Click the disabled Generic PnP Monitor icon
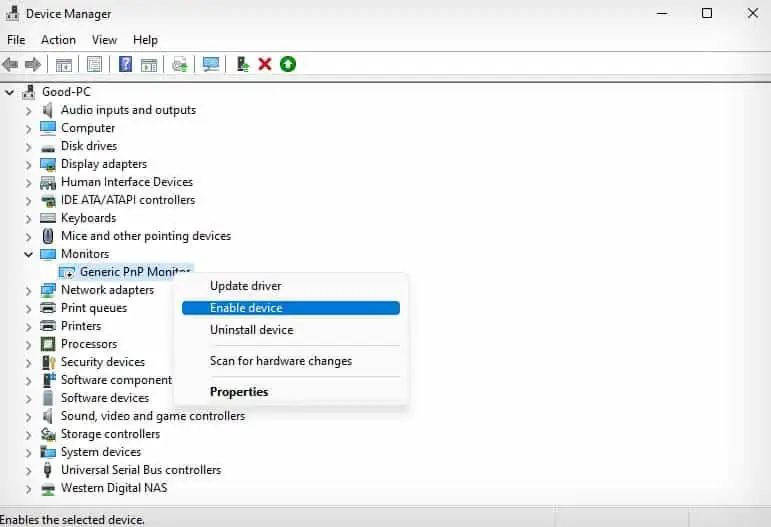Image resolution: width=771 pixels, height=527 pixels. click(67, 272)
